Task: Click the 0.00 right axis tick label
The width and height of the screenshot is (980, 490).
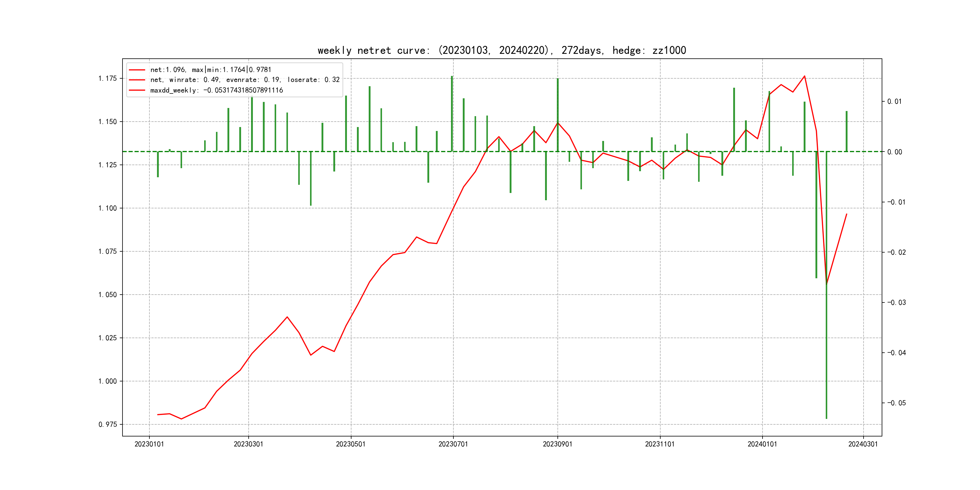Action: pos(894,152)
